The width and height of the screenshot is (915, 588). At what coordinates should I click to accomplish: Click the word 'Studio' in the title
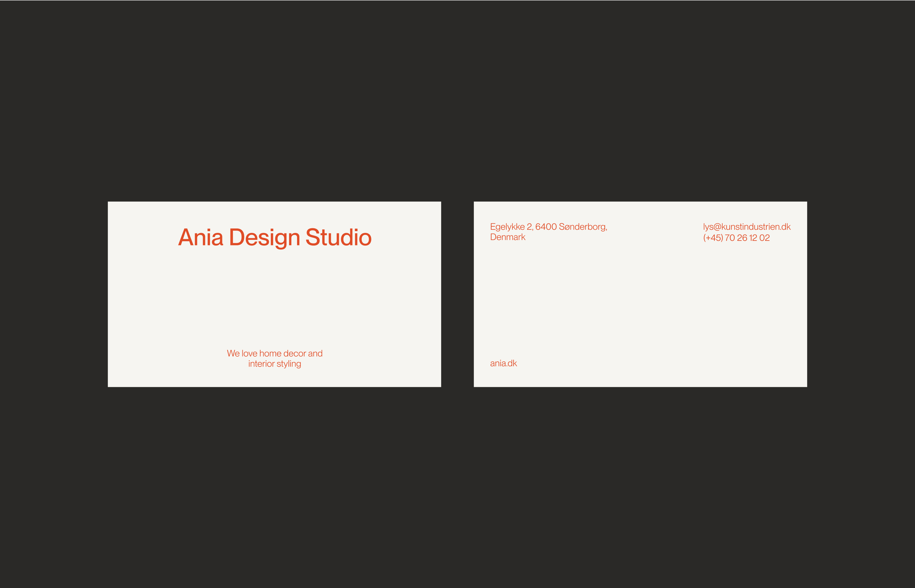click(x=339, y=237)
